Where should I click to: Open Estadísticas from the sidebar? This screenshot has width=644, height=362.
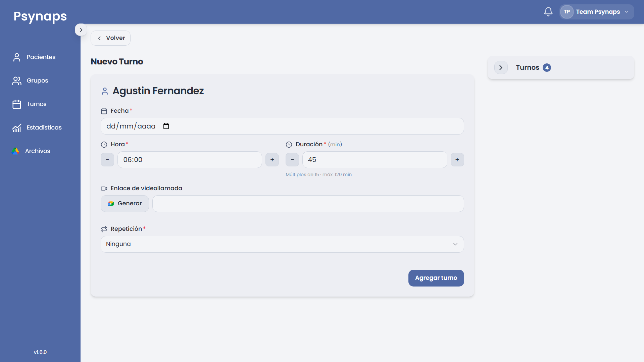tap(37, 127)
